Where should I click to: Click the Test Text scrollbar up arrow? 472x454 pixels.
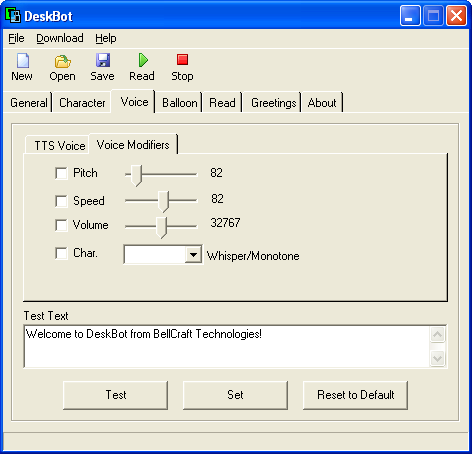pyautogui.click(x=437, y=334)
